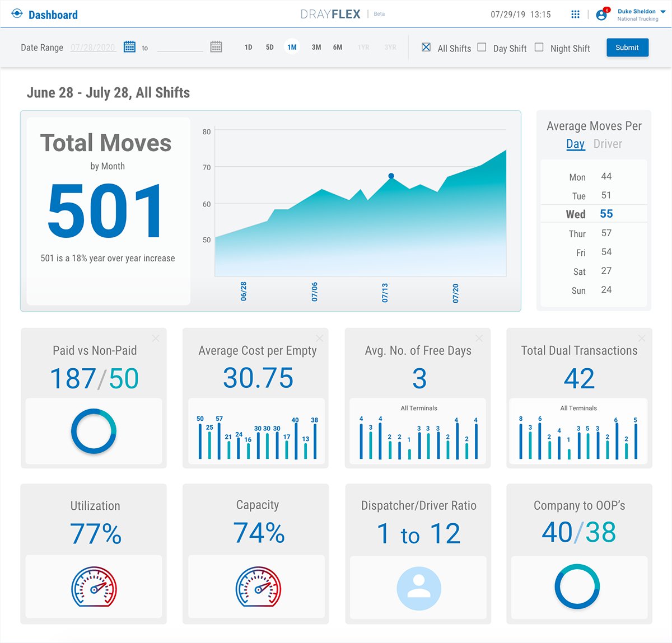
Task: Click the 77% utilization value
Action: (x=96, y=534)
